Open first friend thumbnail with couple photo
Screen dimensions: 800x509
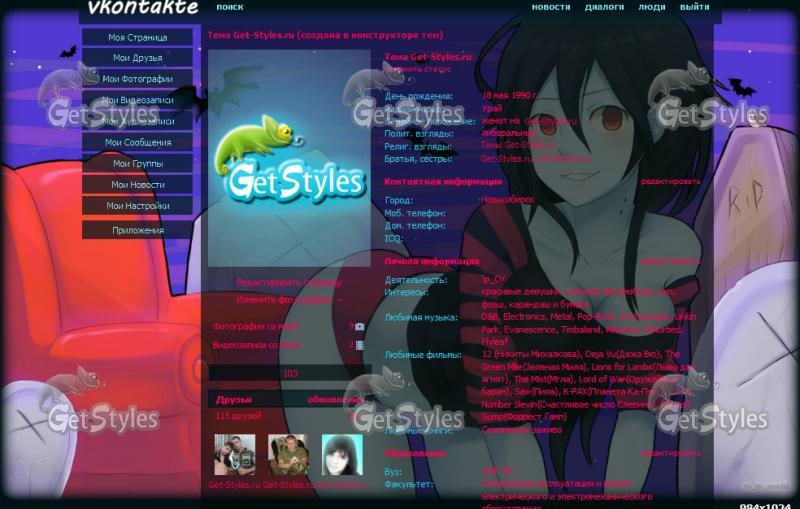[x=235, y=455]
